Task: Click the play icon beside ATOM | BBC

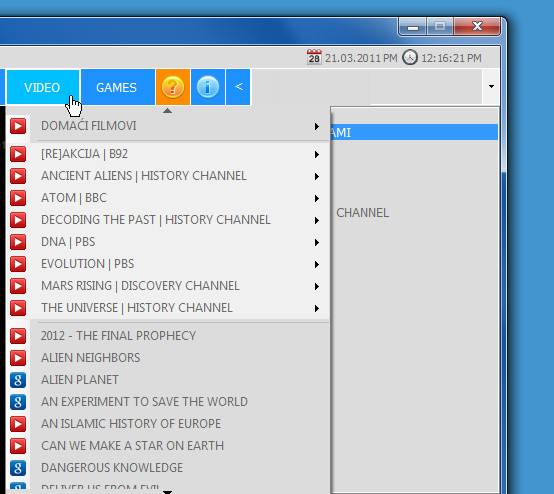Action: click(18, 198)
